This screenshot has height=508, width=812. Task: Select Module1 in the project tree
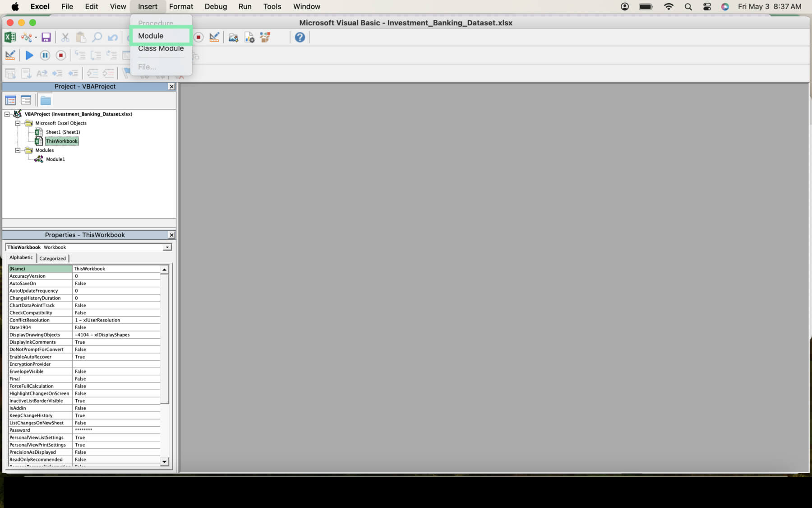click(x=55, y=159)
